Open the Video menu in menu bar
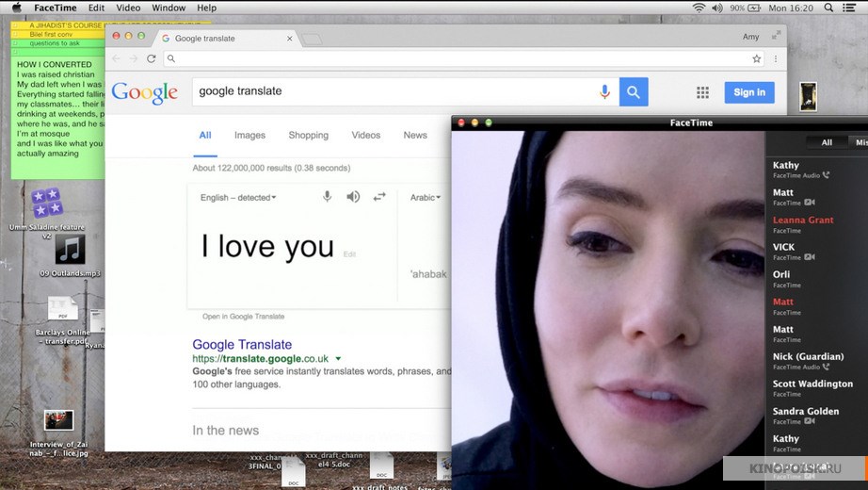868x490 pixels. click(128, 8)
